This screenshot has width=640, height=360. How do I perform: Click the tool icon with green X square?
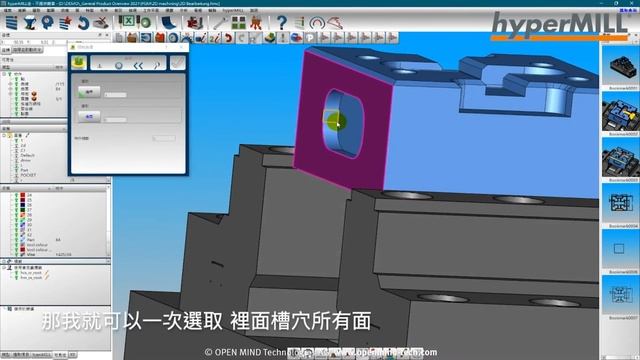tap(127, 21)
